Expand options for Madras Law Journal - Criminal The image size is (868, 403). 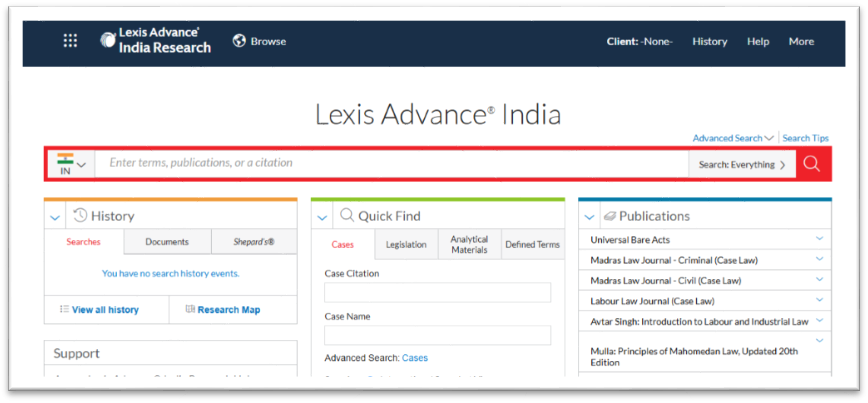point(820,259)
